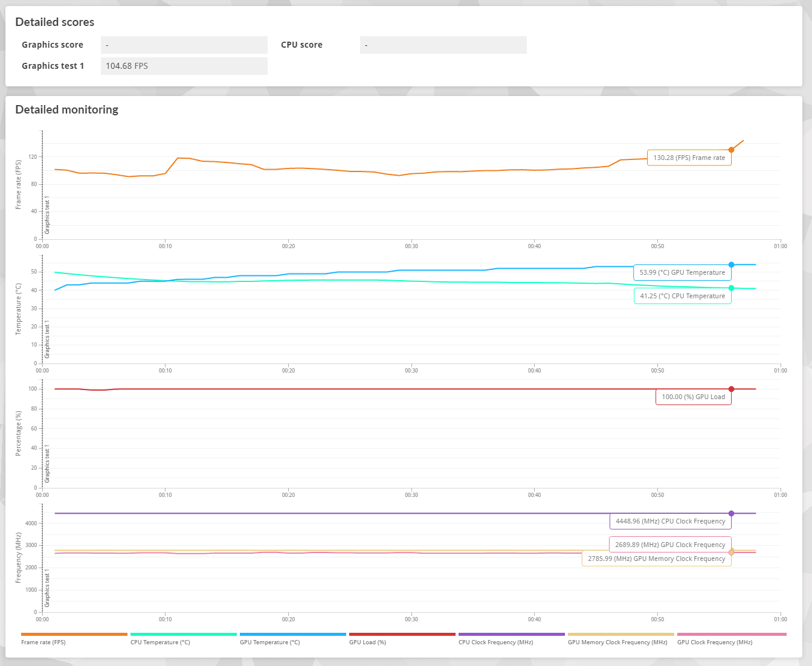The image size is (812, 666).
Task: Click the Detailed scores heading
Action: pos(55,22)
